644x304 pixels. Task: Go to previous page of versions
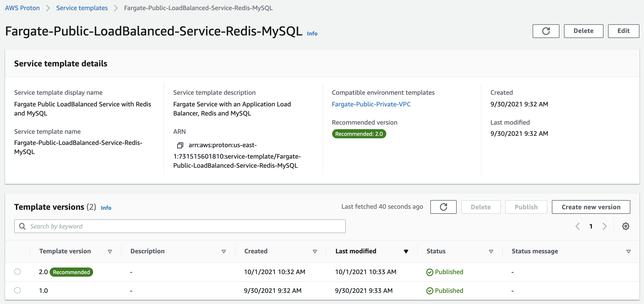[x=578, y=226]
